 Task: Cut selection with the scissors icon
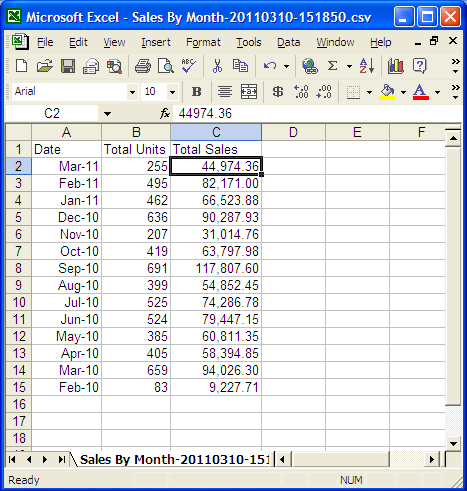[x=217, y=66]
